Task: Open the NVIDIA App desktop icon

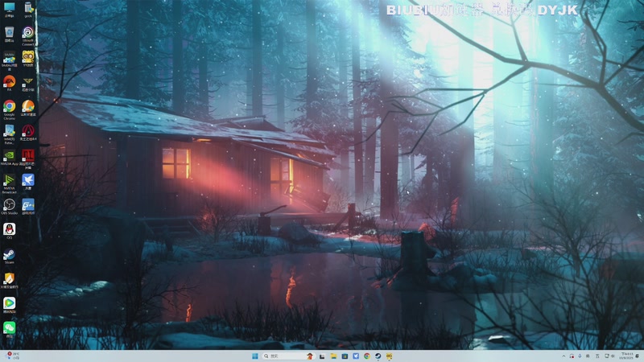Action: coord(9,158)
